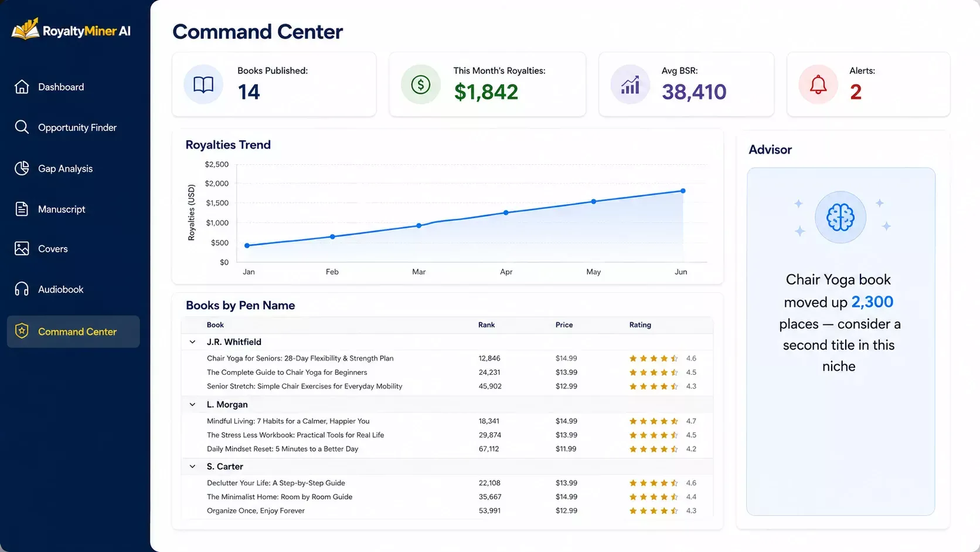Click the royalties dollar-sign icon
Image resolution: width=980 pixels, height=552 pixels.
click(421, 84)
